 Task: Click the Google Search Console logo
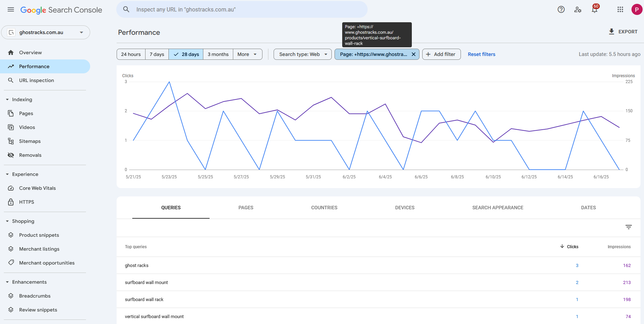click(61, 10)
